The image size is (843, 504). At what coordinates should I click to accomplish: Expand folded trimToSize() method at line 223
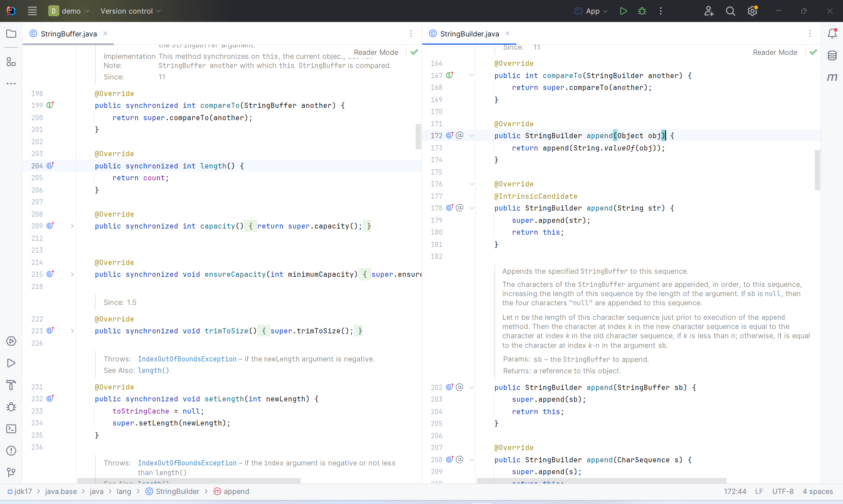pyautogui.click(x=72, y=331)
